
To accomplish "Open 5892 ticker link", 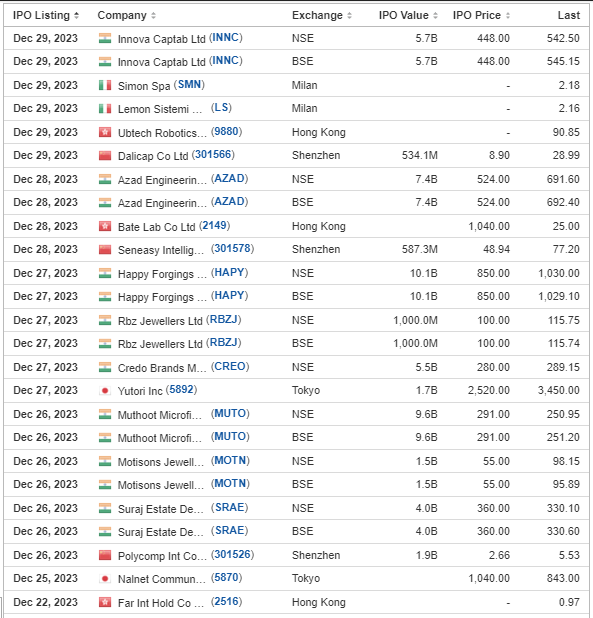I will pos(181,390).
